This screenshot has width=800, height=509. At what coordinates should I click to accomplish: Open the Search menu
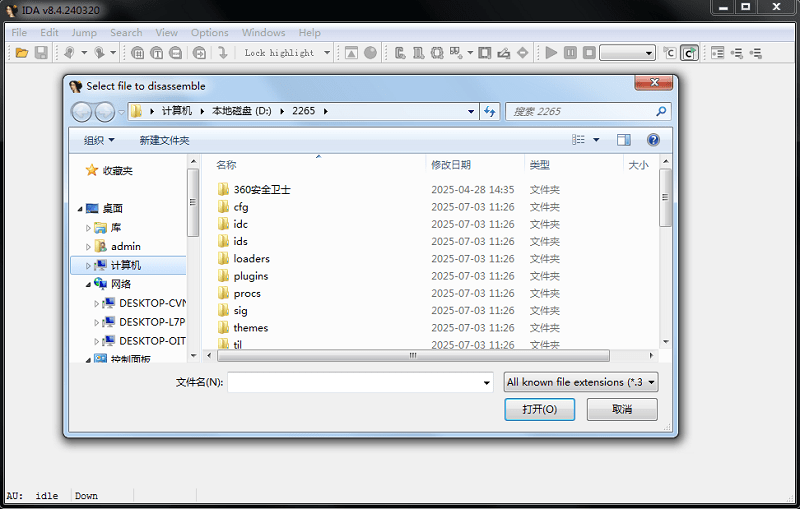coord(126,33)
